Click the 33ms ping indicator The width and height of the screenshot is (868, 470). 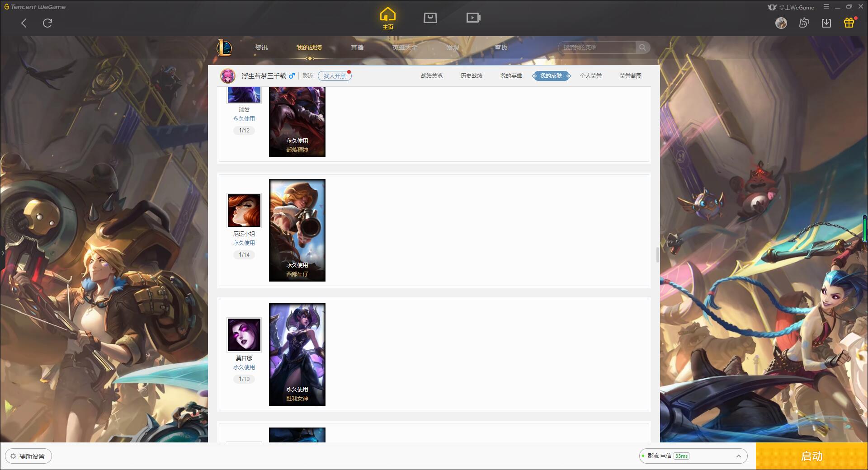pyautogui.click(x=681, y=456)
